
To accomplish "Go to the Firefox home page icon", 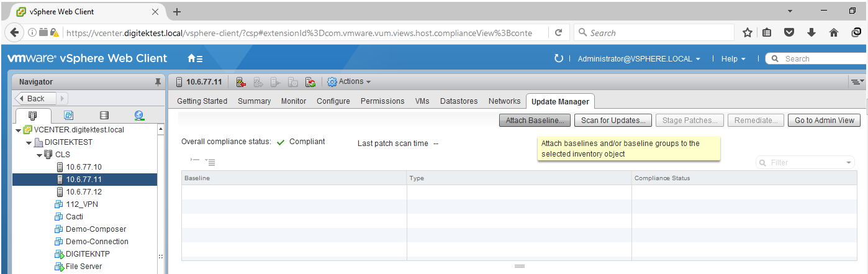I will (x=834, y=33).
